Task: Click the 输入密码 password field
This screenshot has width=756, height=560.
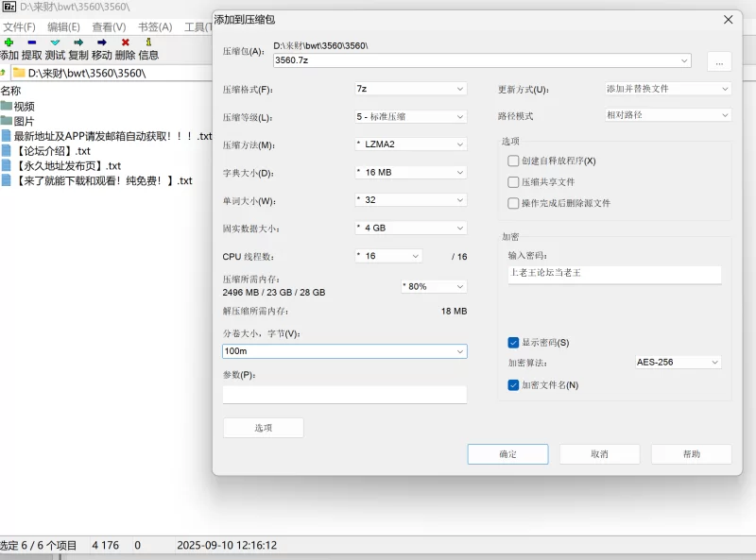Action: coord(615,274)
